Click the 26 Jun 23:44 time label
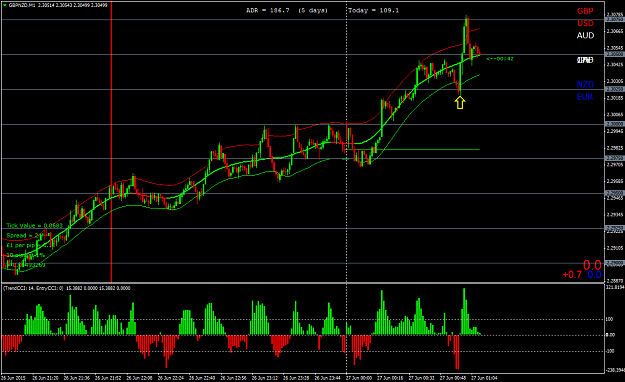 point(328,378)
